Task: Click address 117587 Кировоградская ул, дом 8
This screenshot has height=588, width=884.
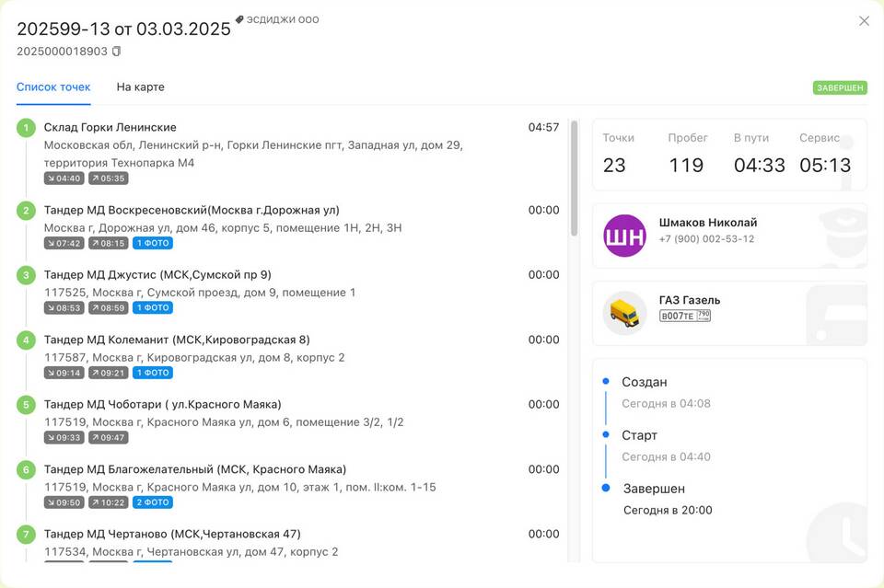Action: click(194, 357)
